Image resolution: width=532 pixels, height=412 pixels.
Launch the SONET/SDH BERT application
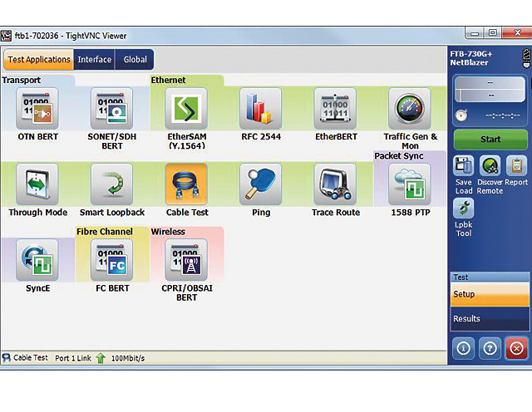(x=112, y=109)
